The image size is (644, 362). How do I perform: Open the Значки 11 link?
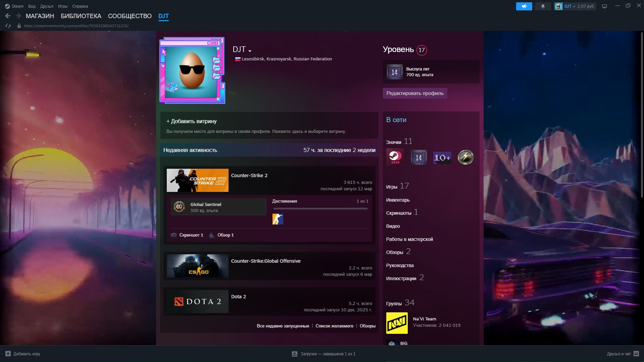click(399, 142)
